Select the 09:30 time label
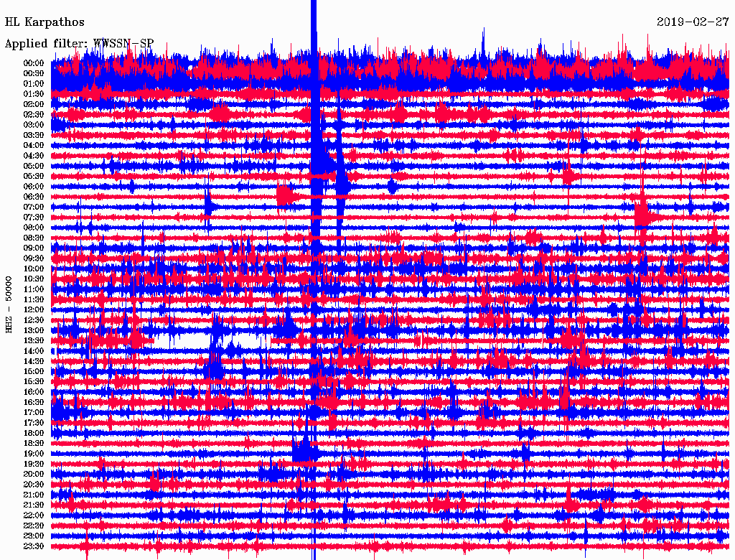Screen dimensions: 735x560 point(34,258)
